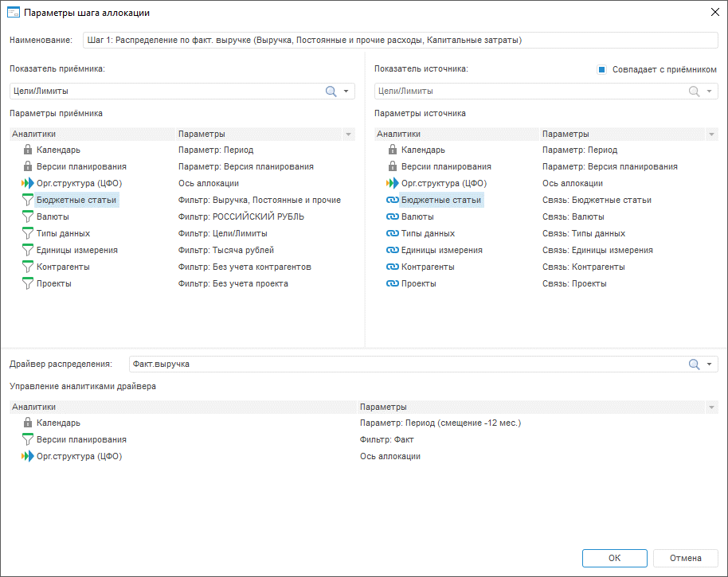
Task: Click the filter icon beside receiver Бюджетные статьи
Action: tap(27, 200)
